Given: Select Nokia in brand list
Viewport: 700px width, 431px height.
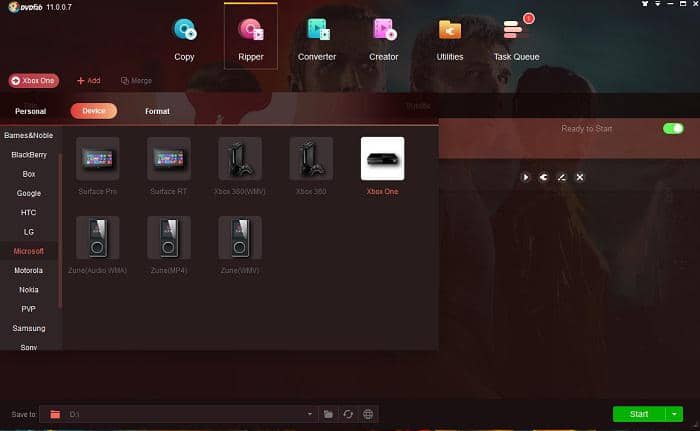Looking at the screenshot, I should point(29,289).
